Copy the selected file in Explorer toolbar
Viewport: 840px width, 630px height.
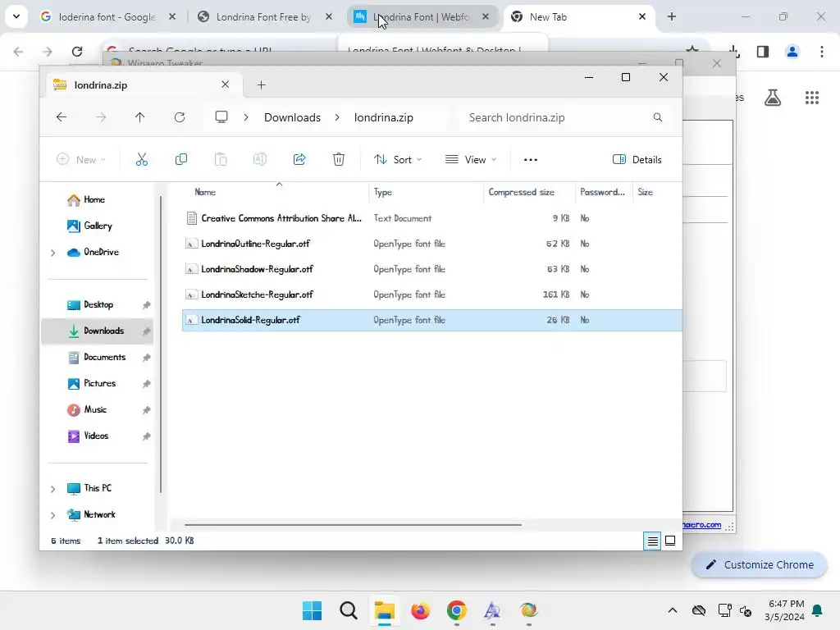[181, 159]
